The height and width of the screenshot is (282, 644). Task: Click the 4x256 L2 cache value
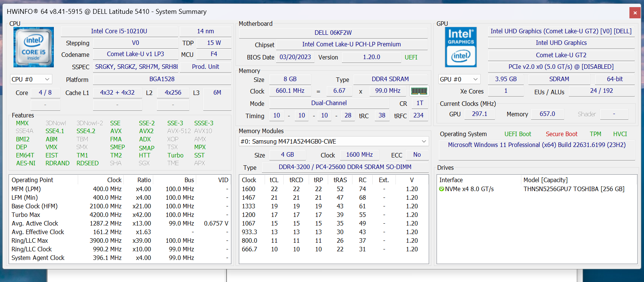click(173, 93)
